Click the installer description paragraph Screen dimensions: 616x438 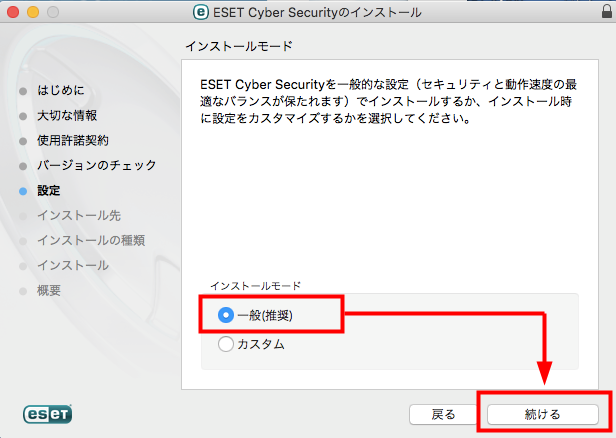click(x=388, y=101)
